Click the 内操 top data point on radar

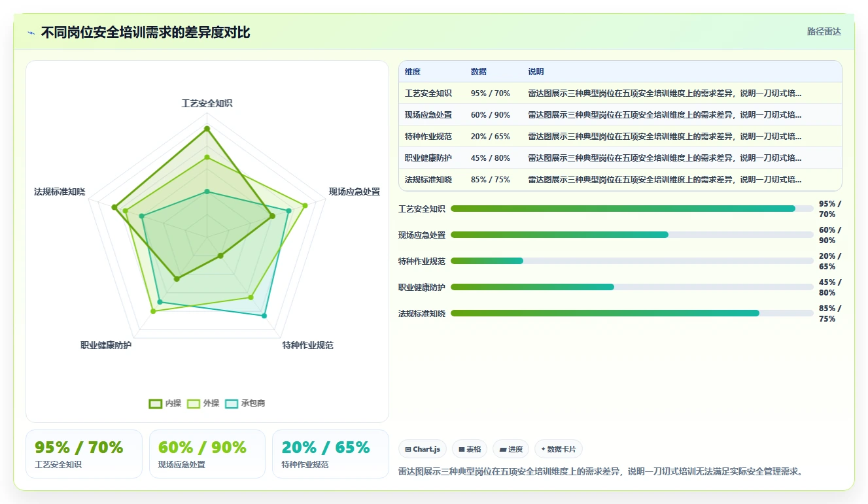coord(207,129)
